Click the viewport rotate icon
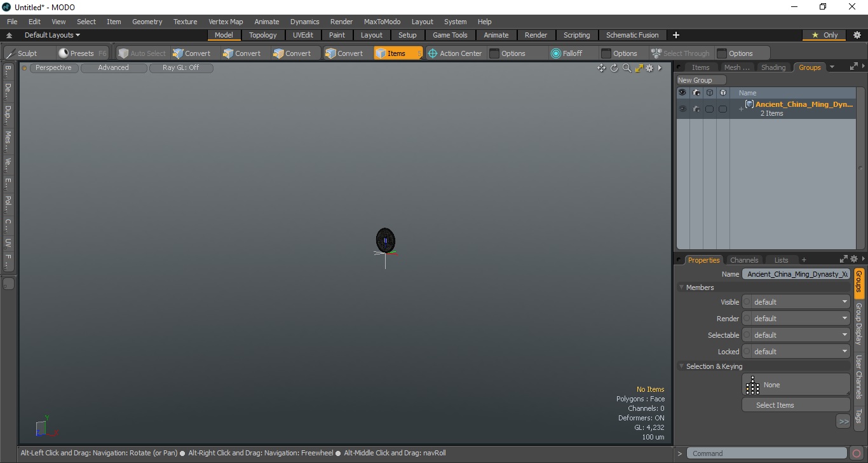 (x=614, y=68)
